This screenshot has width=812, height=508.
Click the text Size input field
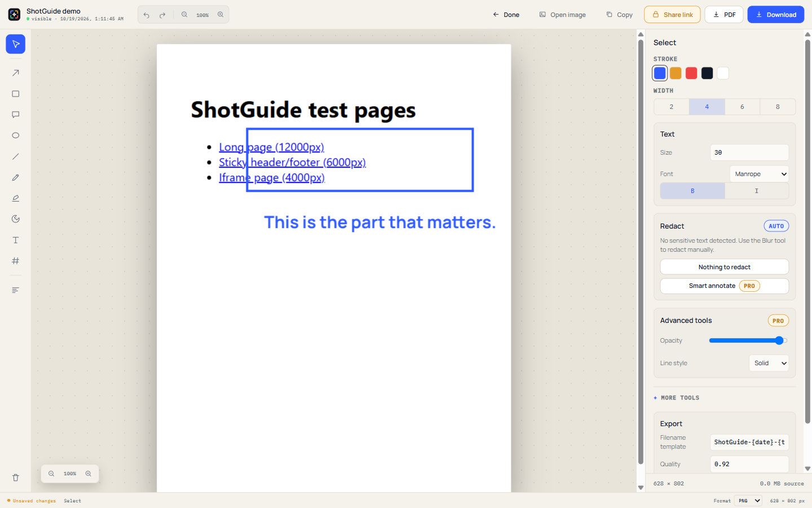(x=749, y=152)
